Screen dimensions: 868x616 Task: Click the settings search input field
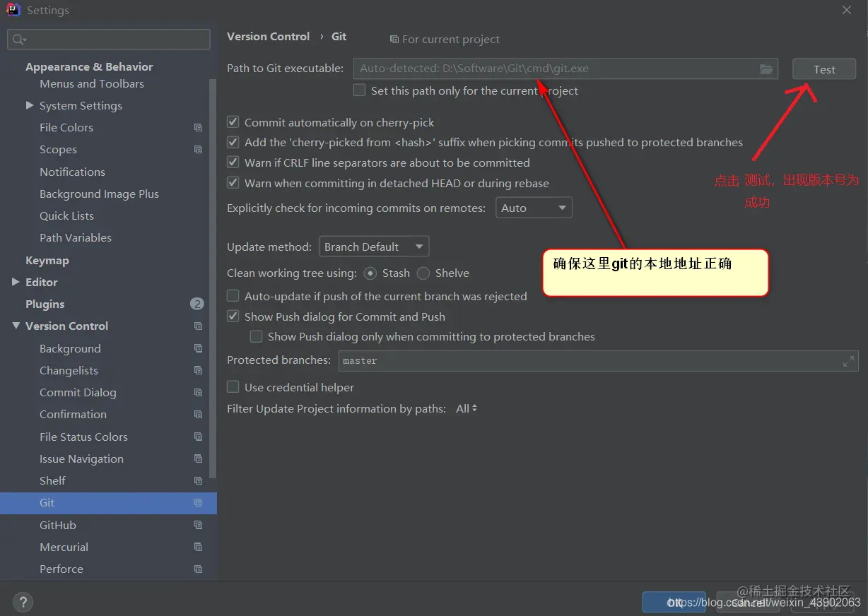click(109, 40)
